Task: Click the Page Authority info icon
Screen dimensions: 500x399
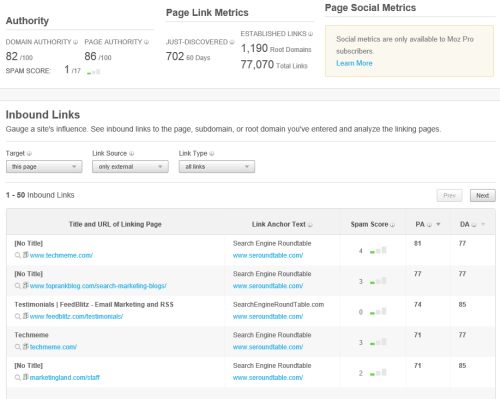Action: (146, 42)
